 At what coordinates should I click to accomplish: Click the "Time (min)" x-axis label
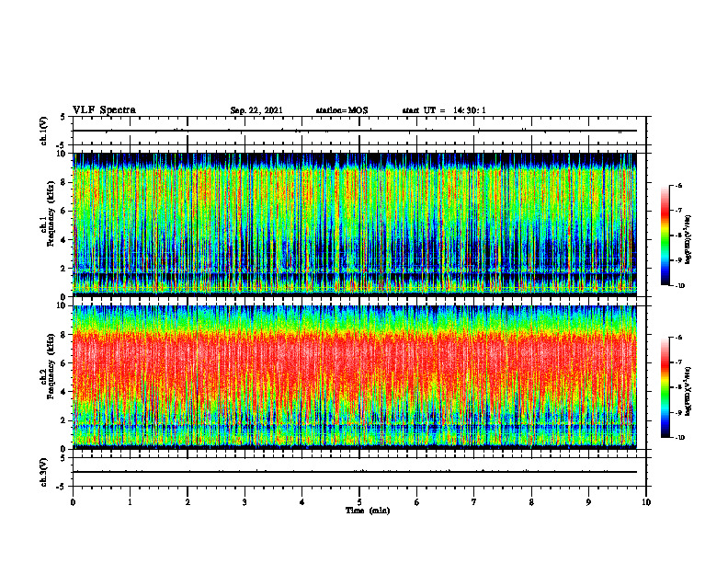pos(368,510)
